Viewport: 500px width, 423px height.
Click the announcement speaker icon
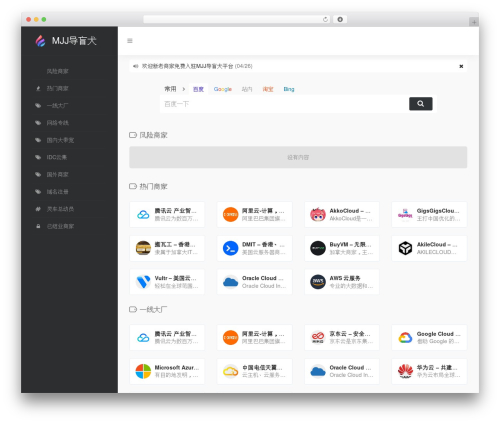(x=135, y=66)
